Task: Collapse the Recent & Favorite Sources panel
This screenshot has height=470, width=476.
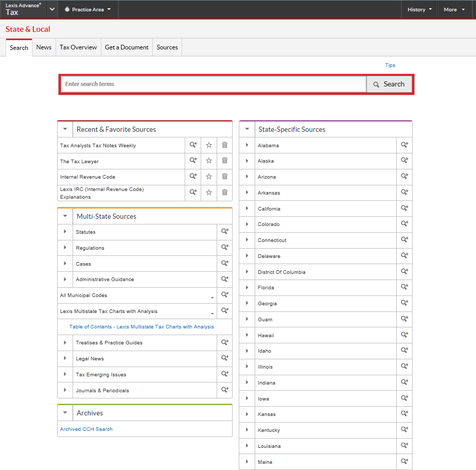Action: coord(65,129)
